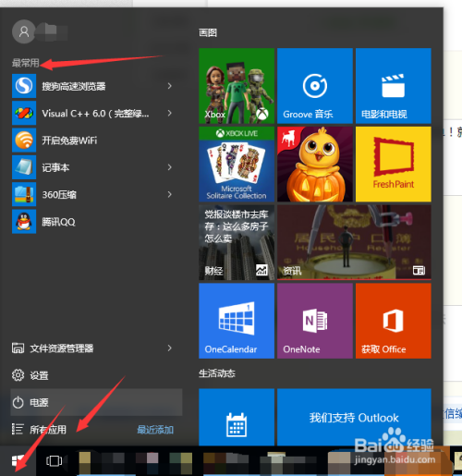Click the power (电源) icon
Image resolution: width=462 pixels, height=476 pixels.
click(x=18, y=402)
